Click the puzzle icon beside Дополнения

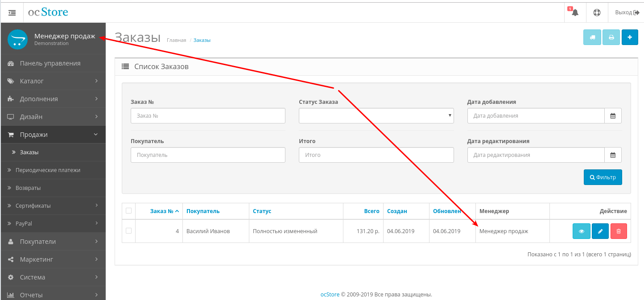(11, 99)
